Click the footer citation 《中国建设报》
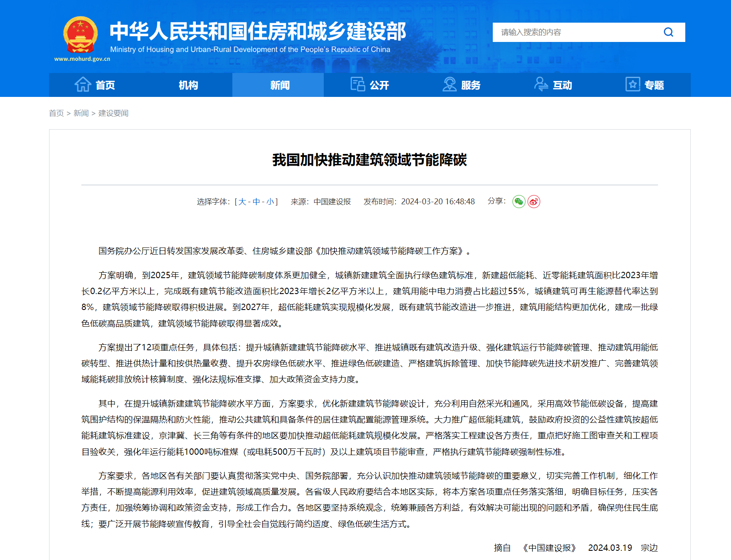 549,548
